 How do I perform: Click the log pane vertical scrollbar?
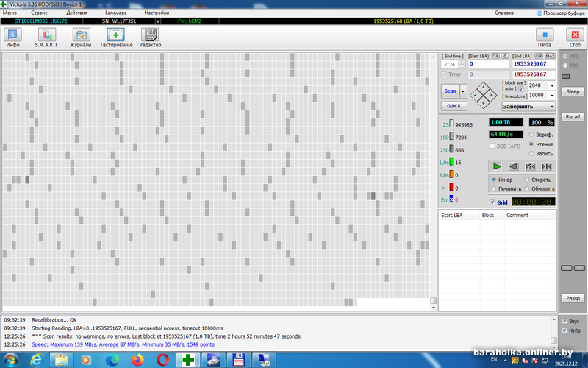(x=554, y=332)
